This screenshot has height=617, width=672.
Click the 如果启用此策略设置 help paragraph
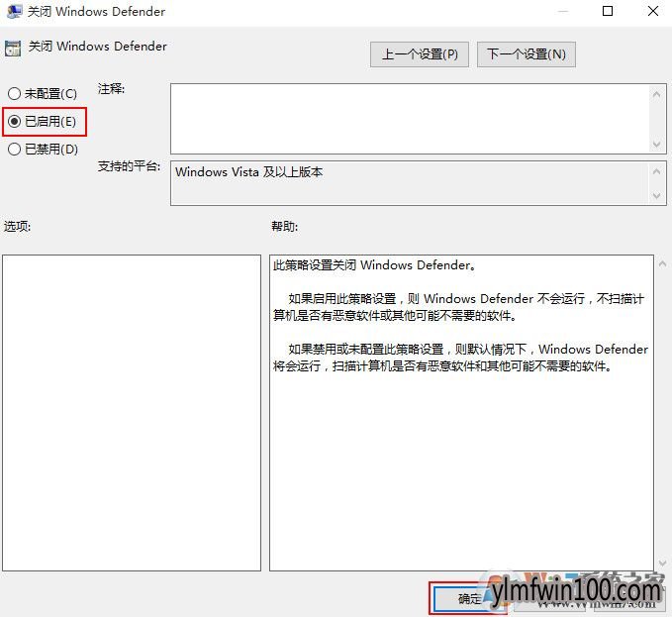[458, 307]
